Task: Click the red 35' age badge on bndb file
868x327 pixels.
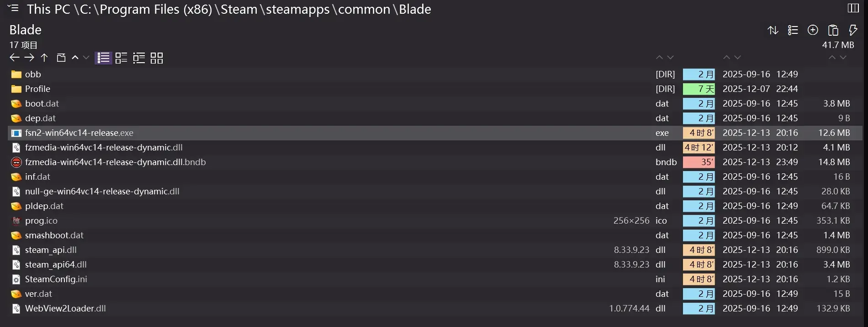Action: point(699,162)
